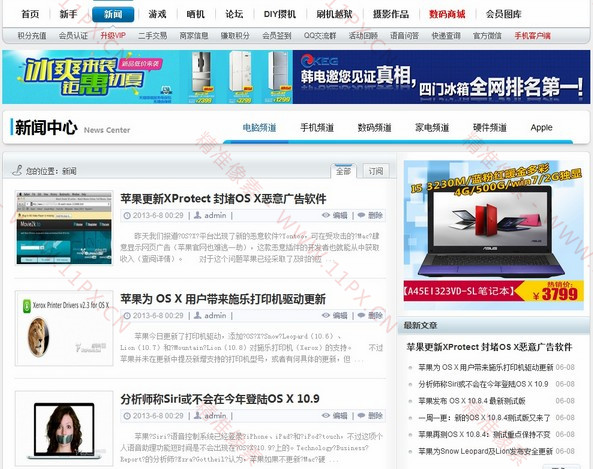Click the 会员认证 sub-navigation link
Image resolution: width=593 pixels, height=469 pixels.
coord(73,36)
